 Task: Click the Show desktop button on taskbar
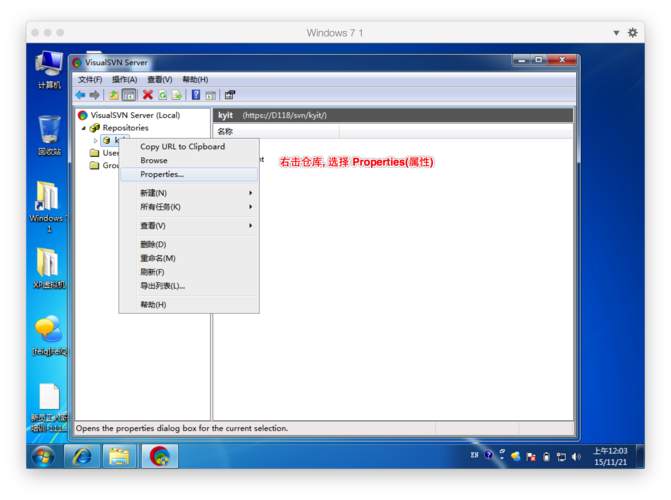coord(640,456)
